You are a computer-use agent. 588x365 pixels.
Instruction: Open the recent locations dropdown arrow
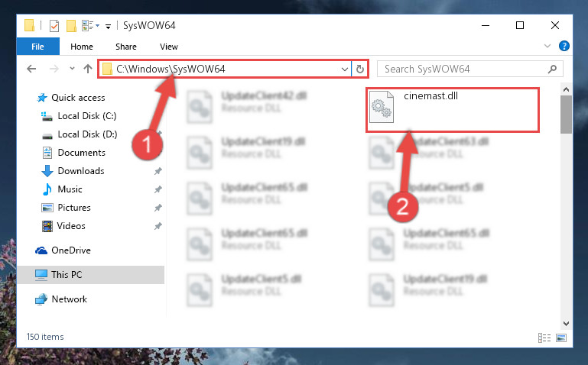pos(72,69)
